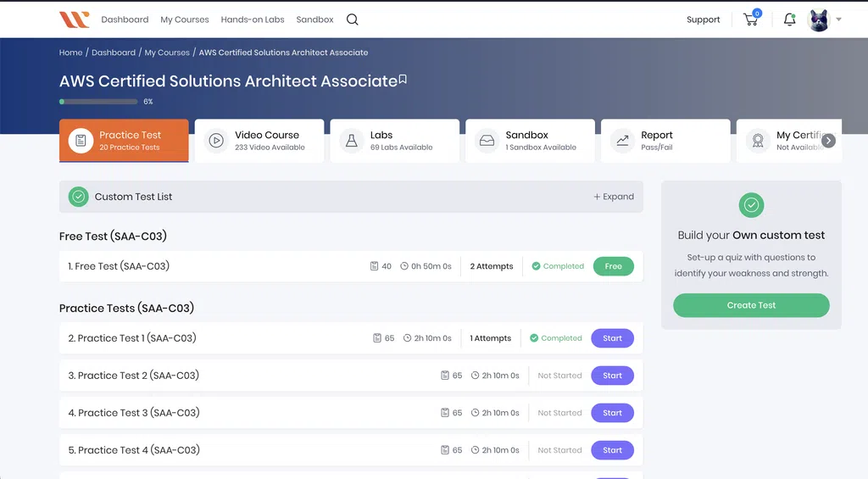Click the green Free button
The image size is (868, 479).
614,266
